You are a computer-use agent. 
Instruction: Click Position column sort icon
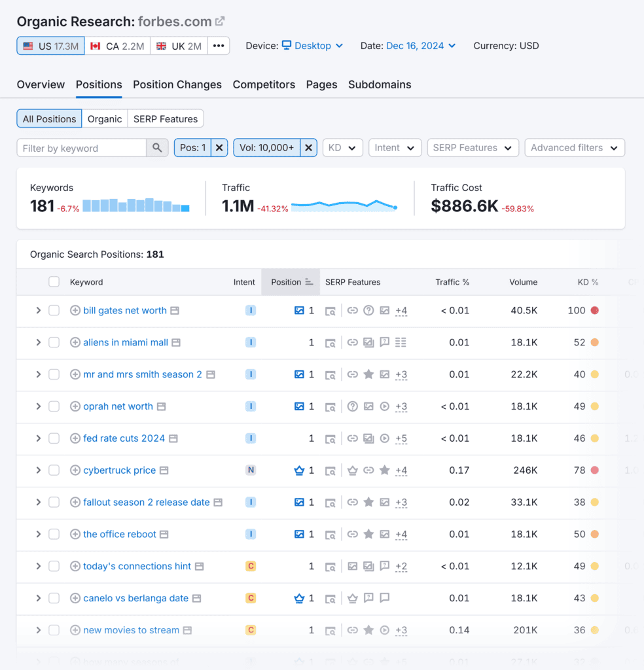pos(308,282)
